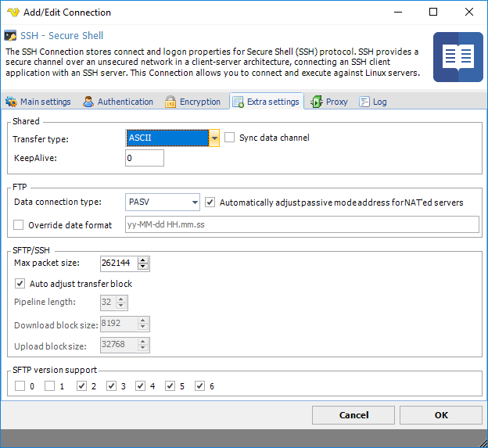Screen dimensions: 488x448
Task: Click the Proxy tab icon
Action: [x=317, y=102]
